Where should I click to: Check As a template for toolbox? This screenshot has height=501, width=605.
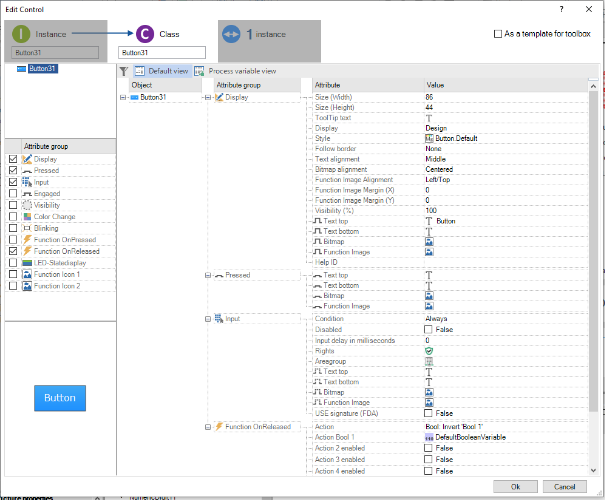click(x=498, y=34)
